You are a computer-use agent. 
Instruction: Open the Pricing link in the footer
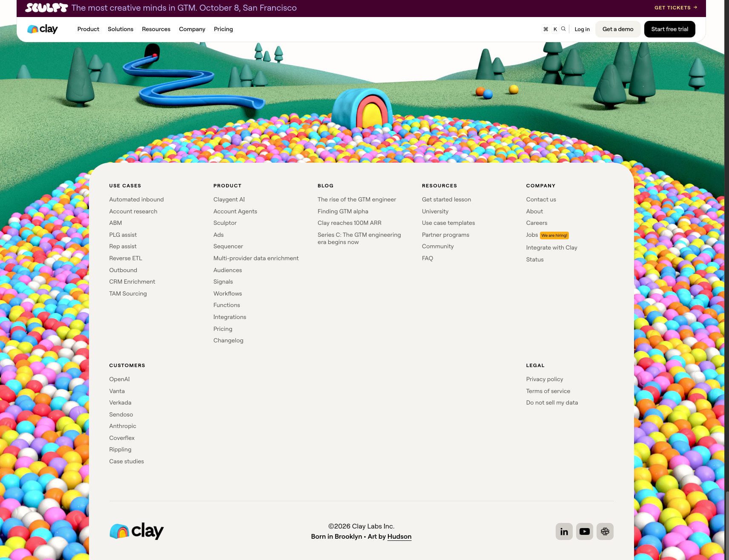pos(223,329)
